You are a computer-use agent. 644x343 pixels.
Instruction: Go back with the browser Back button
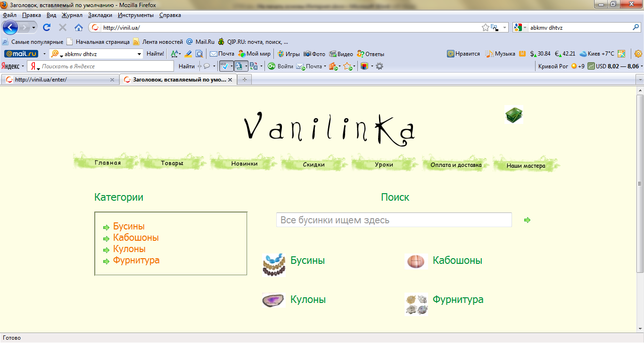10,28
